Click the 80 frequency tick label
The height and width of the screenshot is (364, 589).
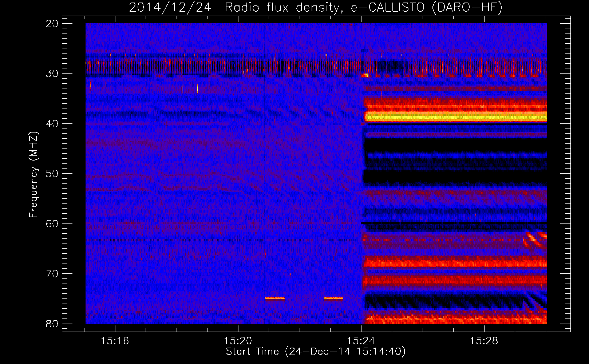click(52, 324)
